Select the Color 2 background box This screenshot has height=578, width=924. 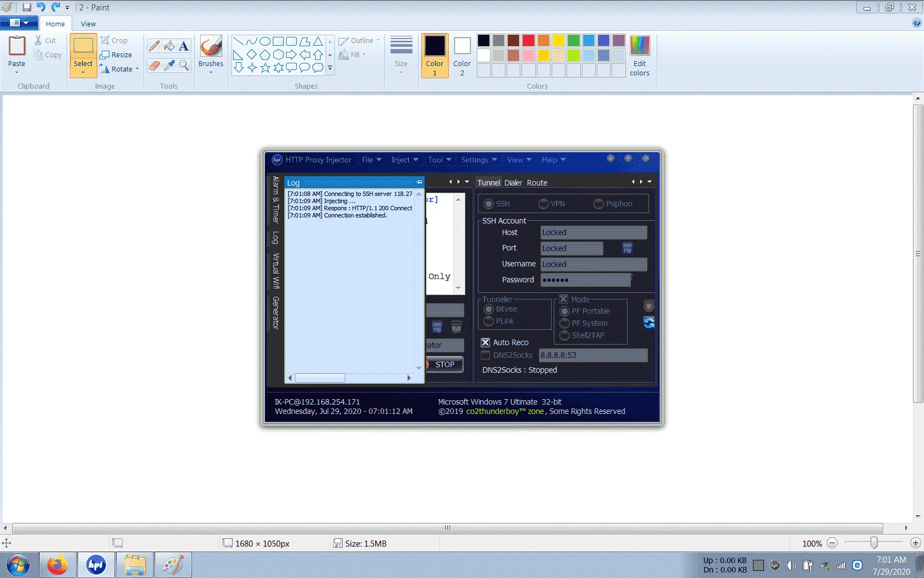[x=462, y=56]
